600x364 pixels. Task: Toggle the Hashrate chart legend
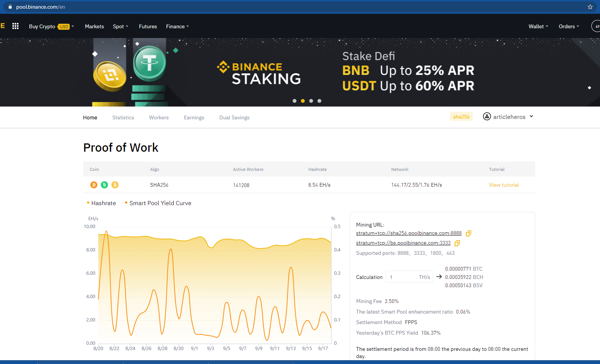101,203
